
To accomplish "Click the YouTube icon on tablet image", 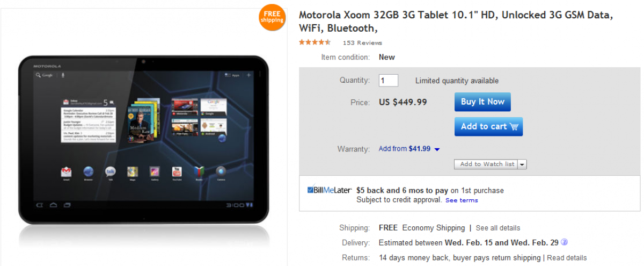I will tap(177, 172).
